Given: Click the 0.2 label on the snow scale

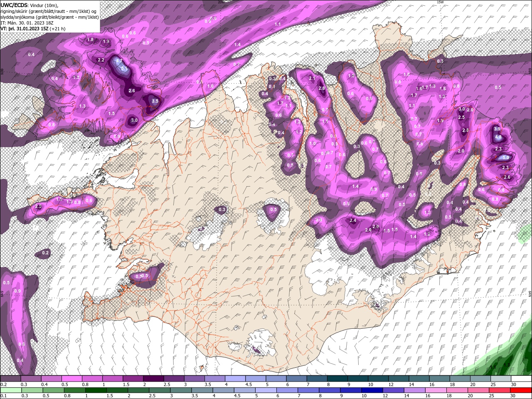Looking at the screenshot, I should tap(4, 384).
